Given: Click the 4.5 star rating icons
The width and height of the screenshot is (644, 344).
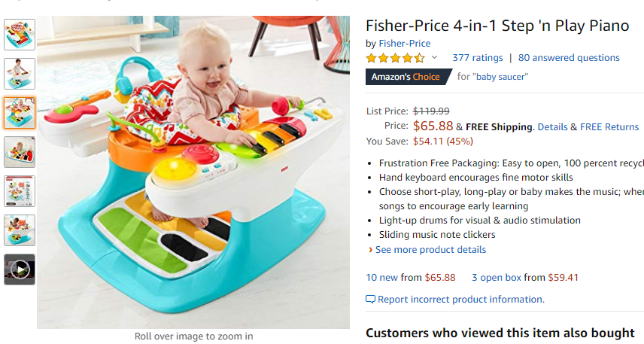Looking at the screenshot, I should [396, 58].
